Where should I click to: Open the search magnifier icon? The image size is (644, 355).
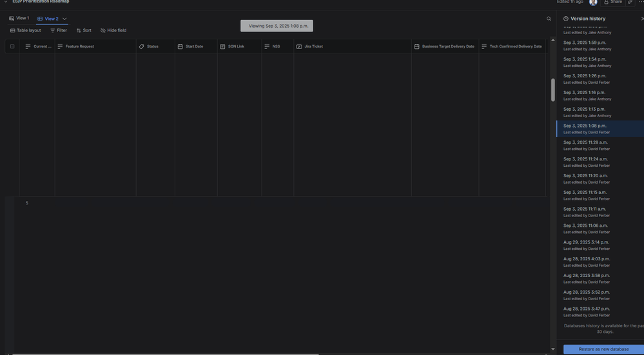(x=549, y=19)
